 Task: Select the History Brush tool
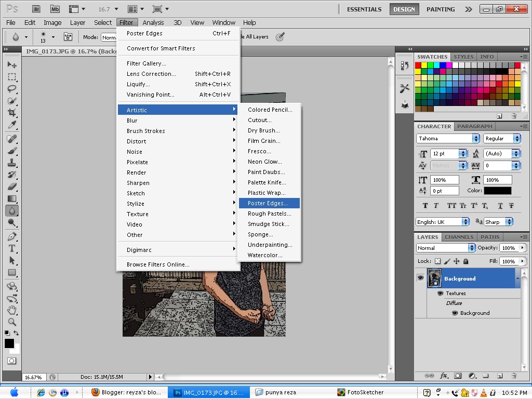pos(12,175)
